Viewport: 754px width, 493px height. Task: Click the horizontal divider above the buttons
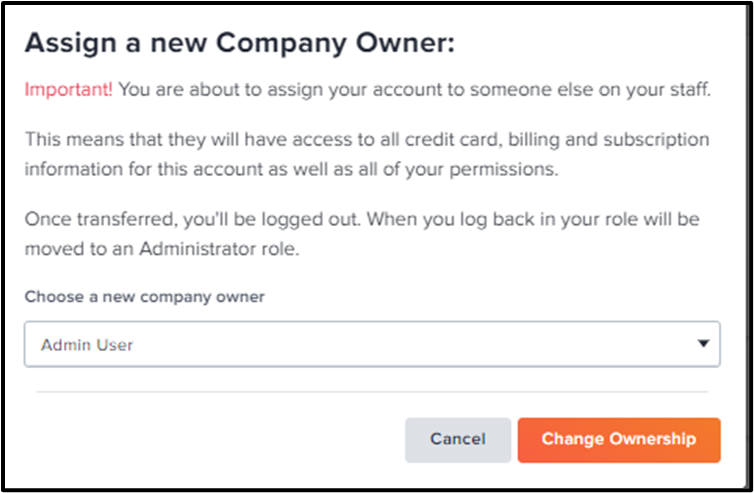[371, 392]
